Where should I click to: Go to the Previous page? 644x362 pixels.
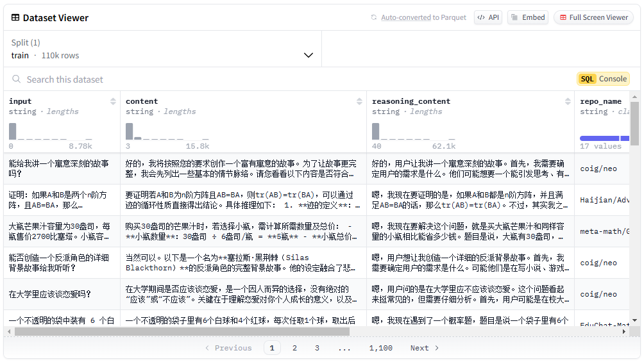tap(228, 348)
